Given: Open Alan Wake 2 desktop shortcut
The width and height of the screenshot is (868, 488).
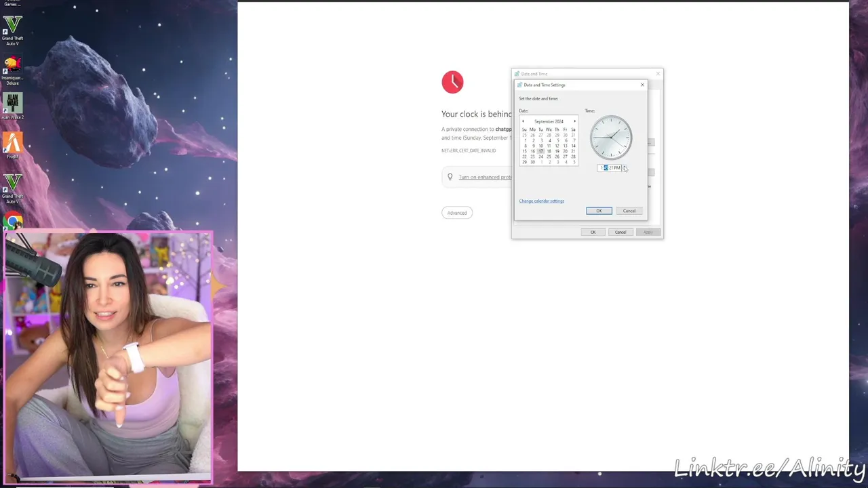Looking at the screenshot, I should tap(12, 107).
